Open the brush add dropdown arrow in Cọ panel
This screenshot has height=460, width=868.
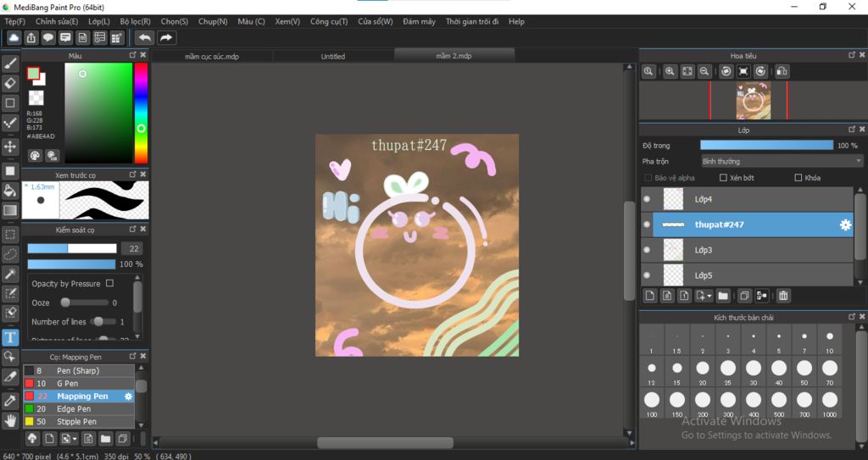click(75, 440)
